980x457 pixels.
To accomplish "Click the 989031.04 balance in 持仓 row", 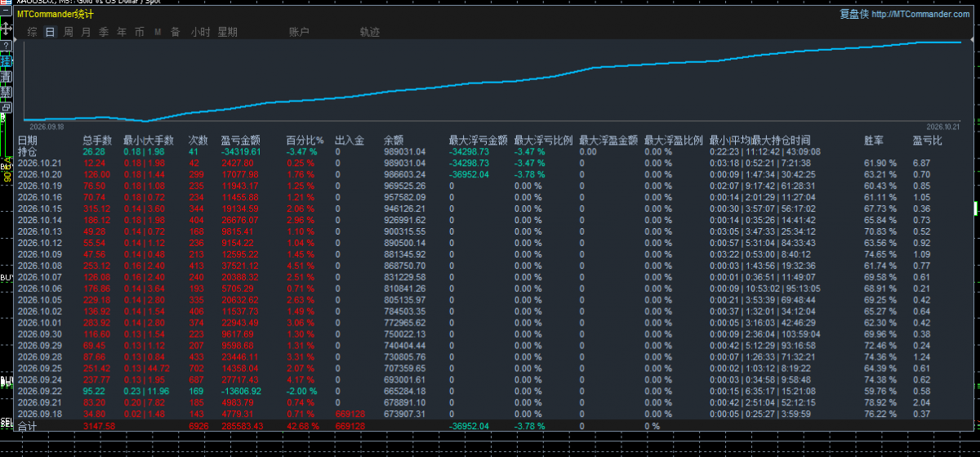I will pyautogui.click(x=405, y=151).
